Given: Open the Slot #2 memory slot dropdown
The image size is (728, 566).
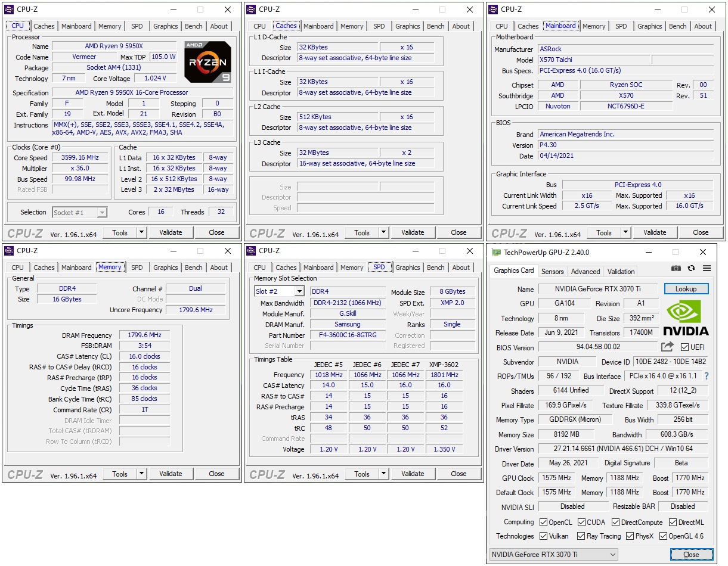Looking at the screenshot, I should click(x=280, y=291).
